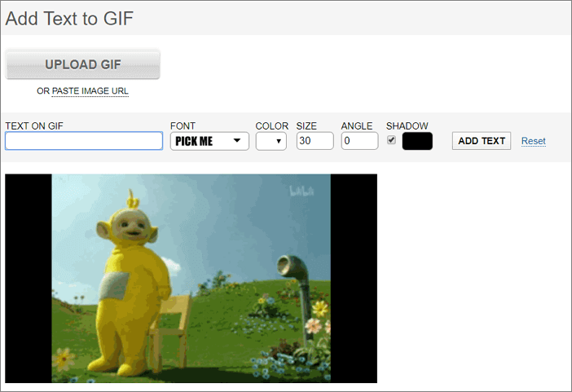Image resolution: width=572 pixels, height=392 pixels.
Task: Open the black shadow color swatch
Action: pyautogui.click(x=417, y=141)
